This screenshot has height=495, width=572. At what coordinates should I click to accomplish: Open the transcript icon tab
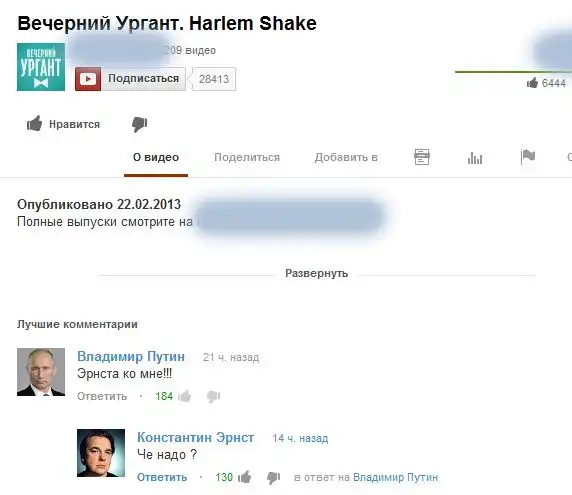(x=422, y=157)
